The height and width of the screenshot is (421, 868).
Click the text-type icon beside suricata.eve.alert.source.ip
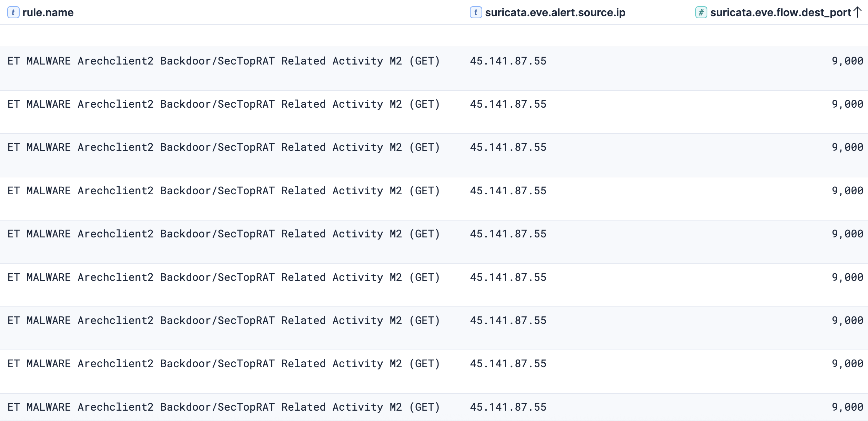(x=476, y=12)
